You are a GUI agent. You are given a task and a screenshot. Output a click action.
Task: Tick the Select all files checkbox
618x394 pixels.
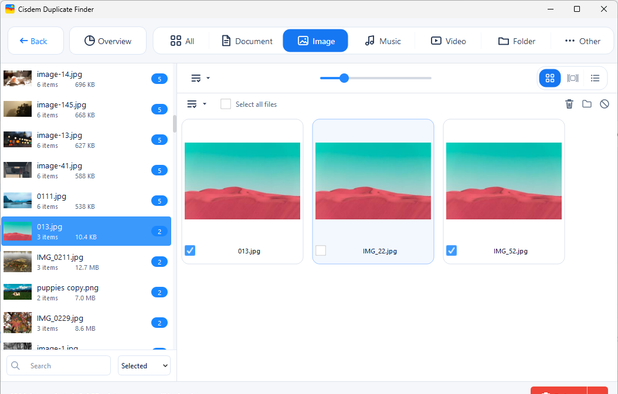coord(225,104)
